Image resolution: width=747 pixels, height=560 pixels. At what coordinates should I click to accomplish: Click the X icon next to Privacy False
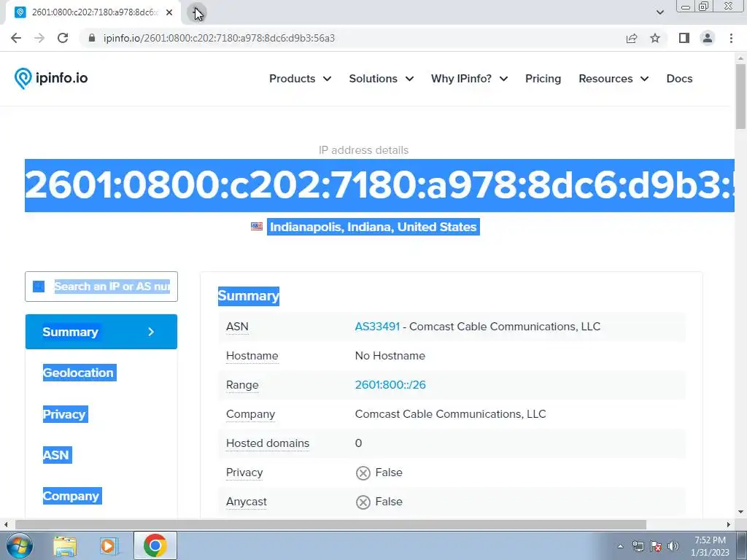coord(363,472)
